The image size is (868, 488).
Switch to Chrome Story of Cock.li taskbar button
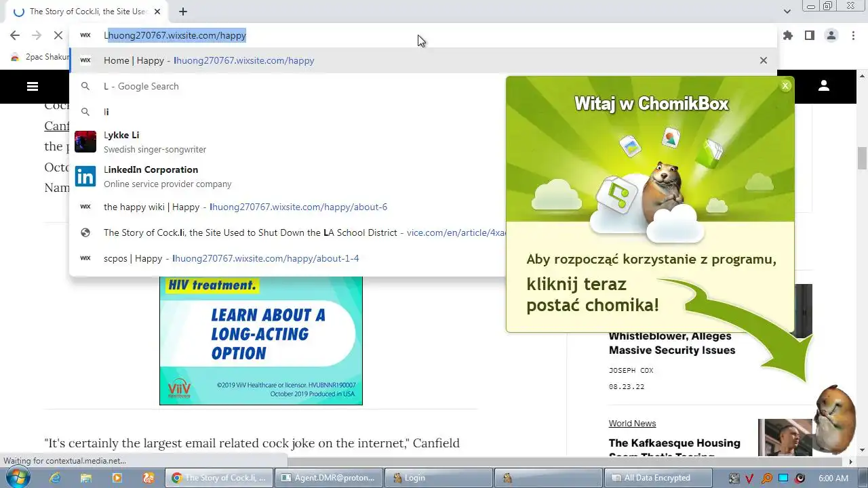[219, 478]
